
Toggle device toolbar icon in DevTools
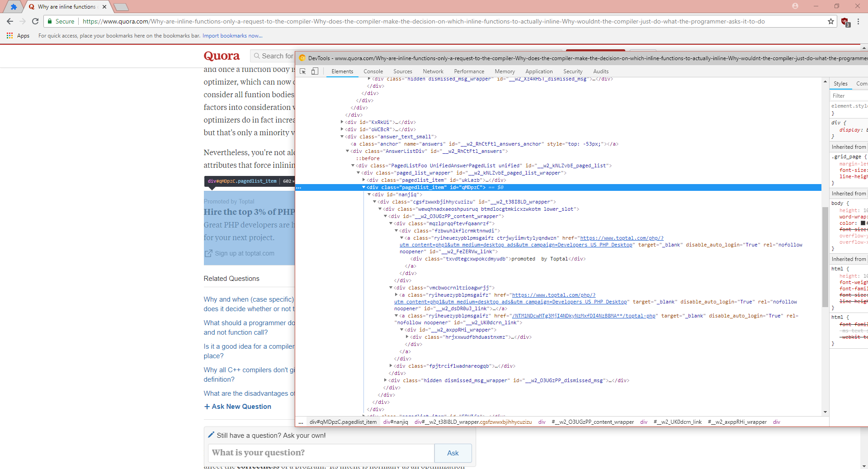(x=315, y=71)
